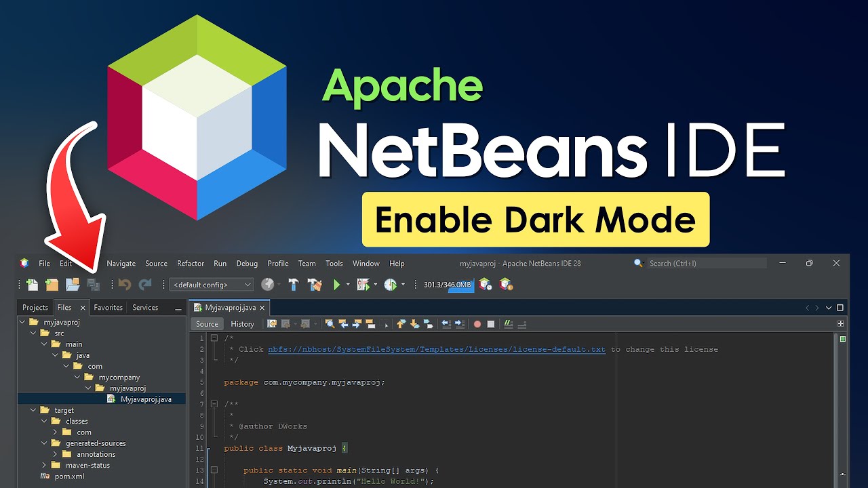The width and height of the screenshot is (868, 488).
Task: Open the Refactor menu
Action: click(x=191, y=263)
